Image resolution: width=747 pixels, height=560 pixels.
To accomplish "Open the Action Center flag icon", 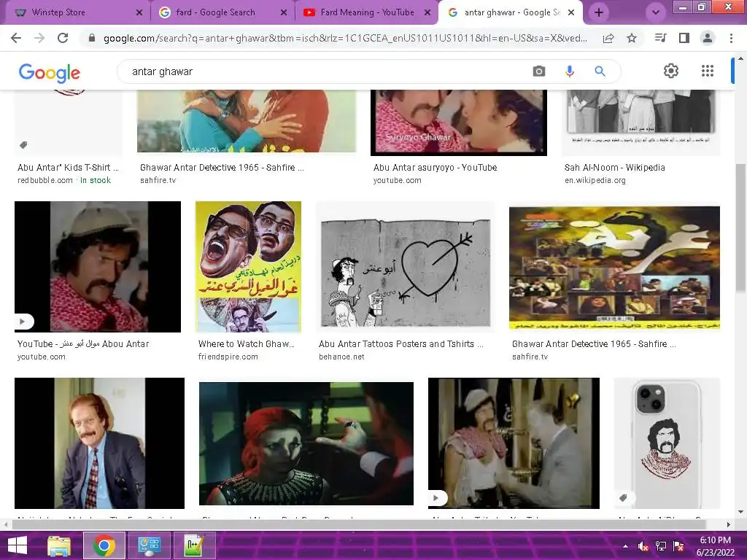I will [x=678, y=546].
